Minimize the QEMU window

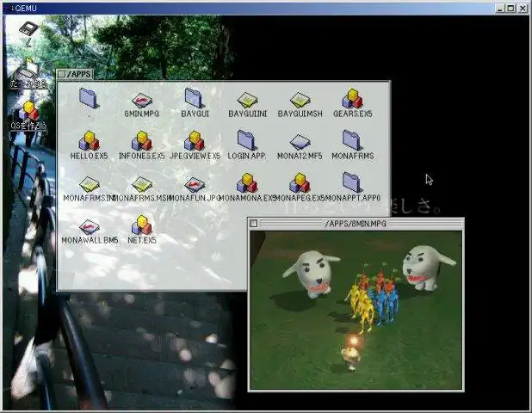click(500, 8)
